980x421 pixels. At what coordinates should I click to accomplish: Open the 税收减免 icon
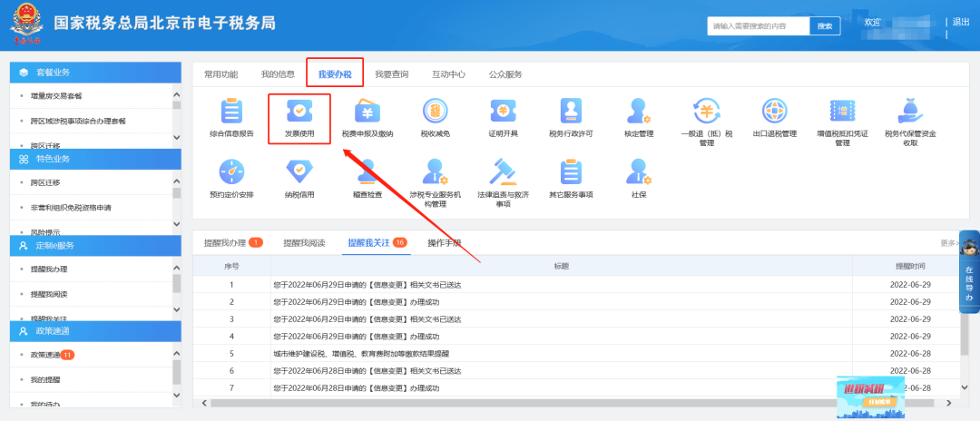435,112
